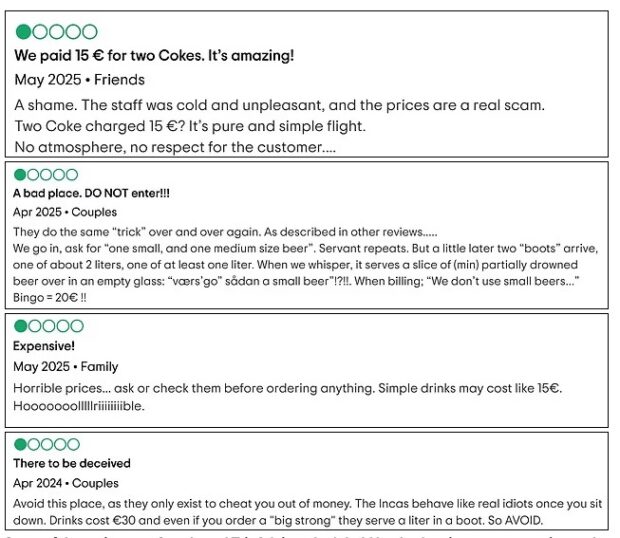Open review titled 'A bad place. DO NOT enter!!!'
Image resolution: width=620 pixels, height=538 pixels.
click(91, 193)
